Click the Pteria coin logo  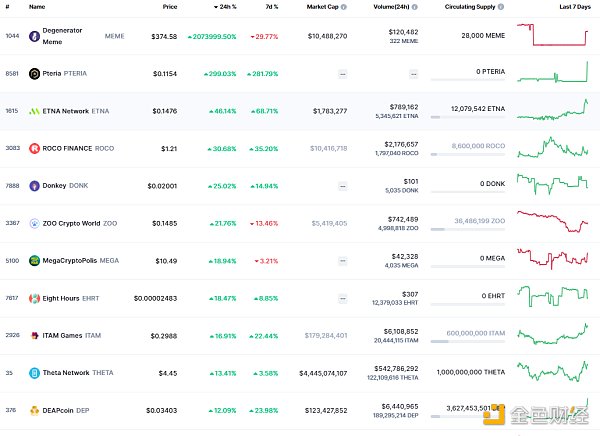[x=34, y=73]
